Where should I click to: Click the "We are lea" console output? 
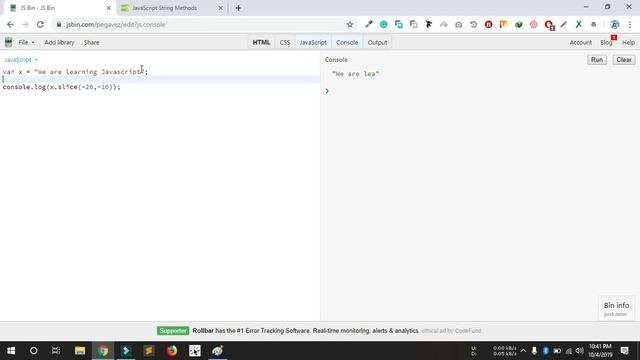click(x=356, y=74)
